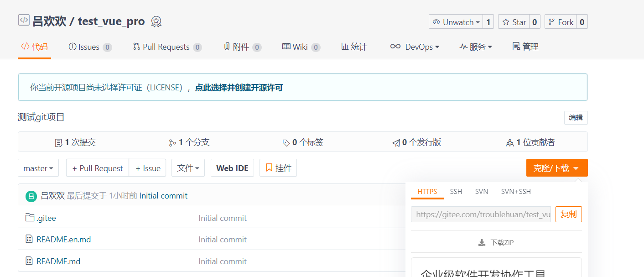The width and height of the screenshot is (644, 277).
Task: Expand the DevOps menu
Action: (x=415, y=47)
